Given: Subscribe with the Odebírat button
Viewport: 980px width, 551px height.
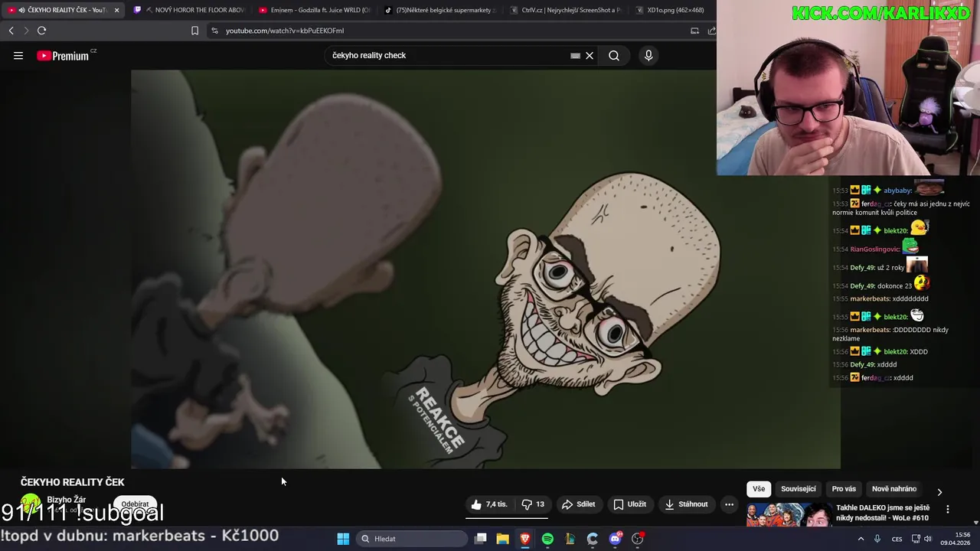Looking at the screenshot, I should pyautogui.click(x=136, y=504).
